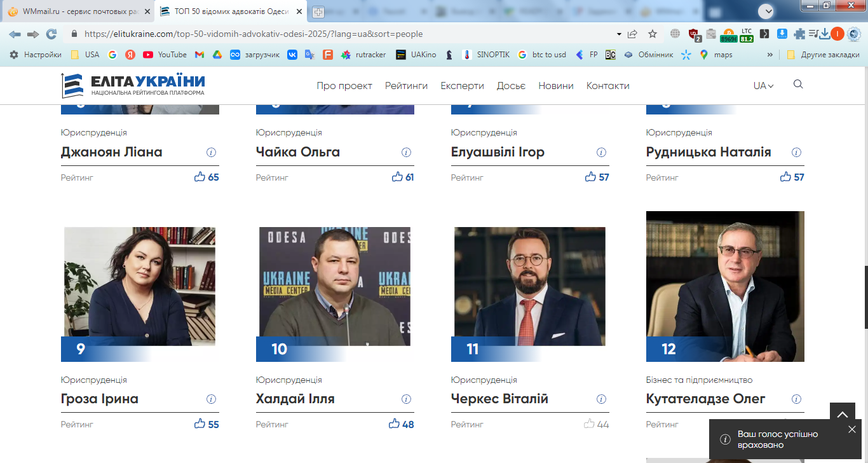Open Халдай Ілля profile link
Image resolution: width=868 pixels, height=463 pixels.
click(295, 399)
